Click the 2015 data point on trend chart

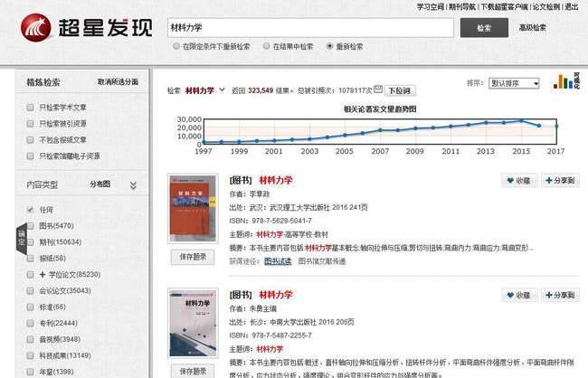pos(520,120)
